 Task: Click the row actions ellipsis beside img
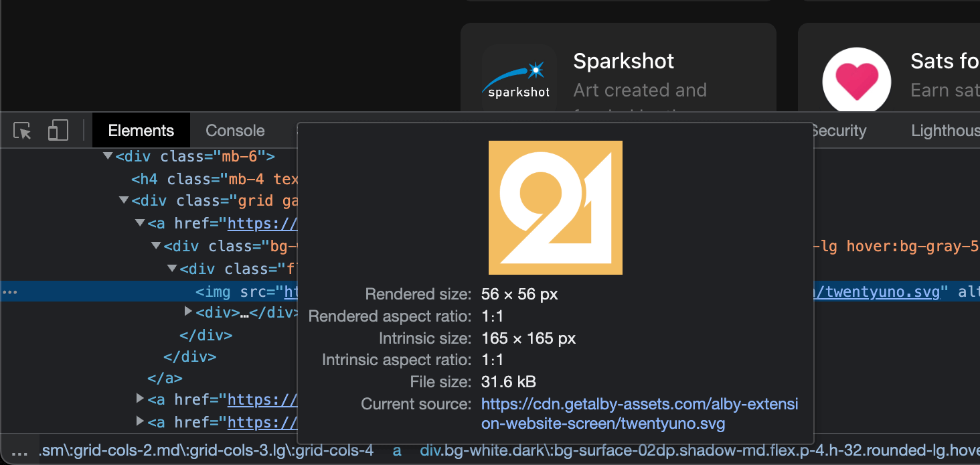pyautogui.click(x=10, y=293)
